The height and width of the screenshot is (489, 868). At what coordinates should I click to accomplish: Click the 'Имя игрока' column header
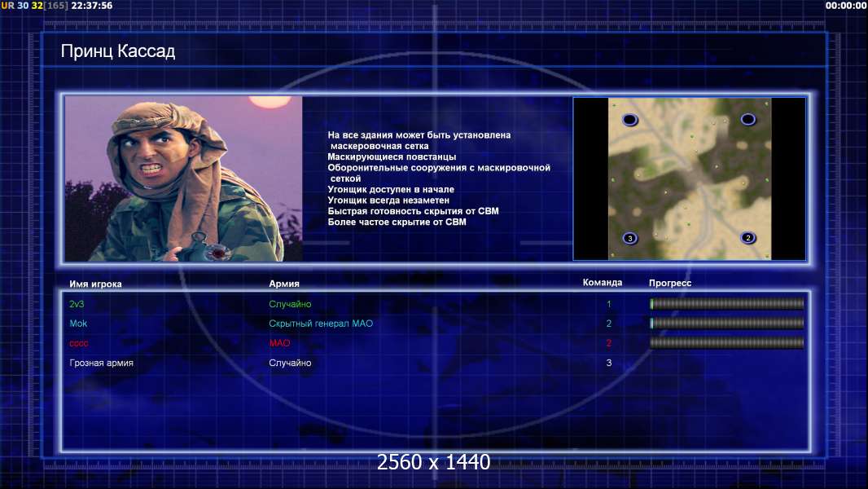pyautogui.click(x=95, y=284)
